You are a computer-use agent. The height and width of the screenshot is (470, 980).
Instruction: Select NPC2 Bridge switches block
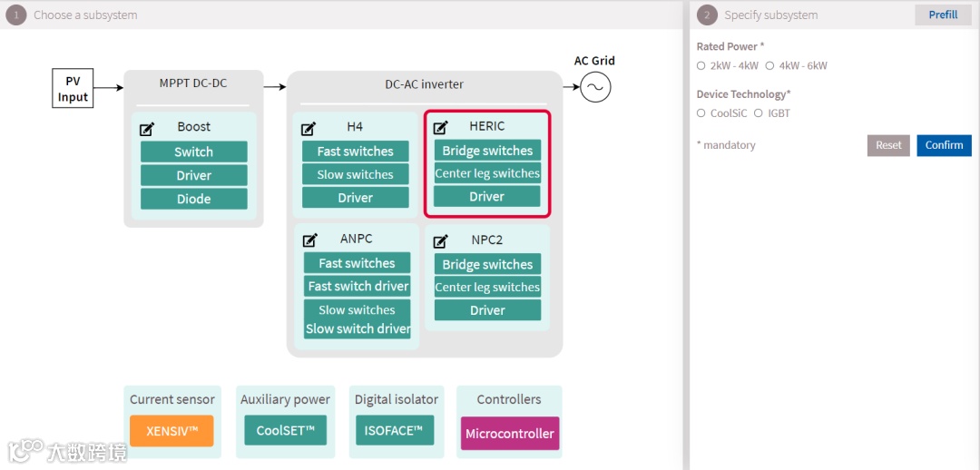[x=487, y=264]
